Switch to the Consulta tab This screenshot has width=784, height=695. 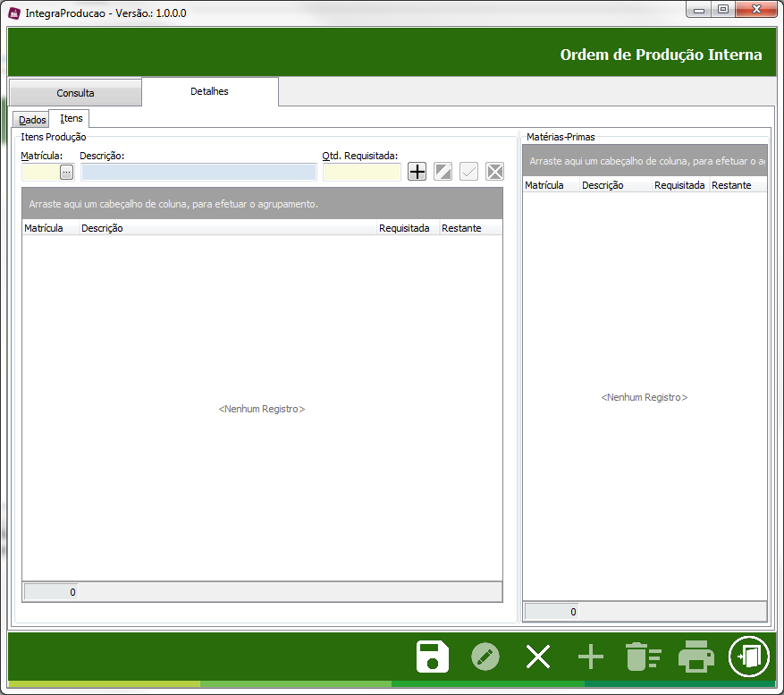(75, 93)
